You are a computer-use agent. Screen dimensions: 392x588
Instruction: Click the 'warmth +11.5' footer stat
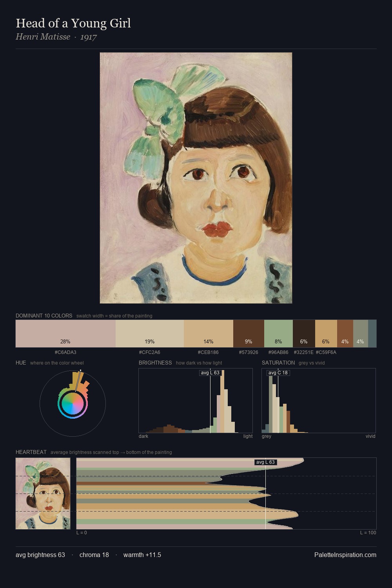(x=142, y=555)
